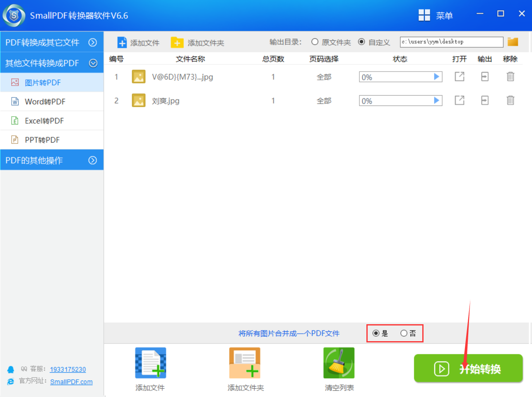Click 将所有图片合并成一个PDF文件 label
532x397 pixels.
coord(289,333)
